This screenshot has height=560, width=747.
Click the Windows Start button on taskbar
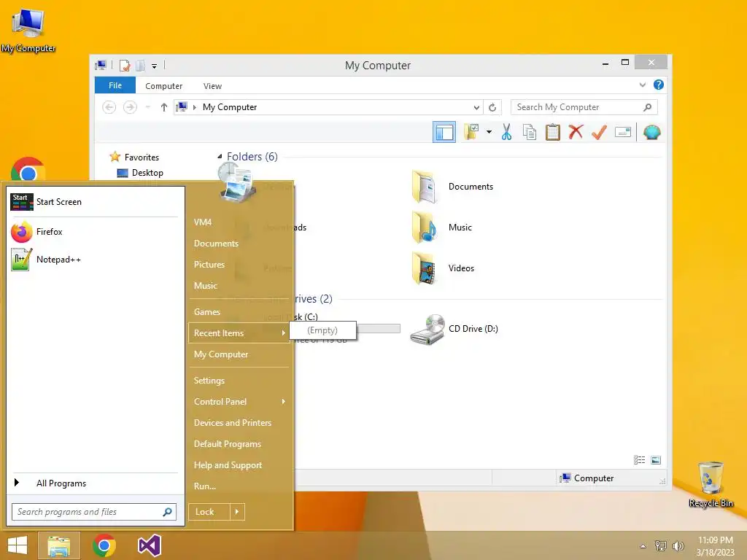click(18, 545)
